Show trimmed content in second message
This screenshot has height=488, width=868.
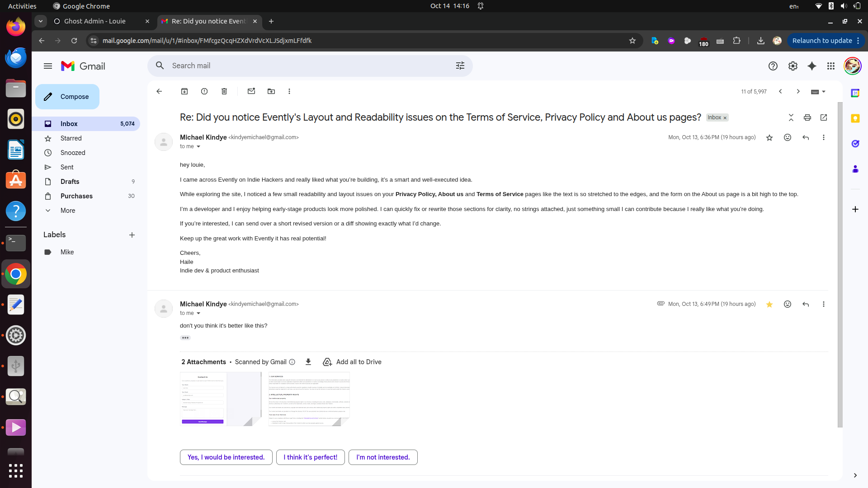point(185,338)
